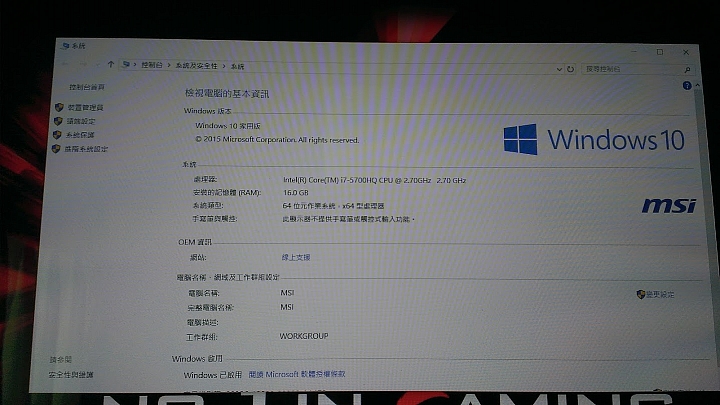
Task: Click the shield icon beside 進階系統設定
Action: pyautogui.click(x=56, y=149)
